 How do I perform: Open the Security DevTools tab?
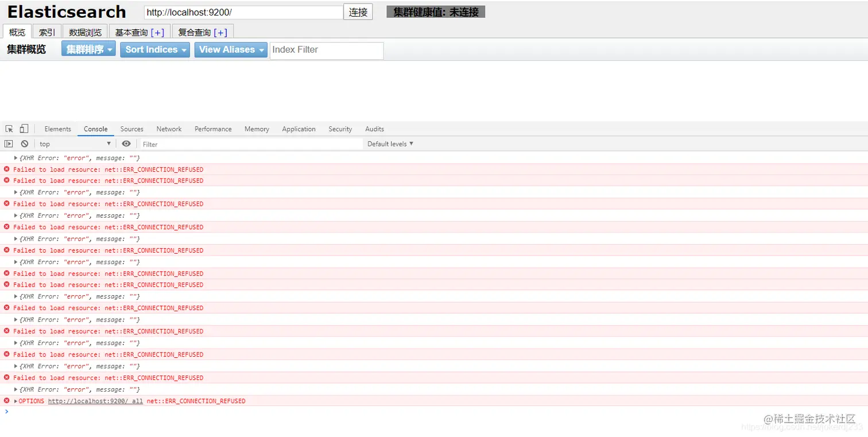340,129
